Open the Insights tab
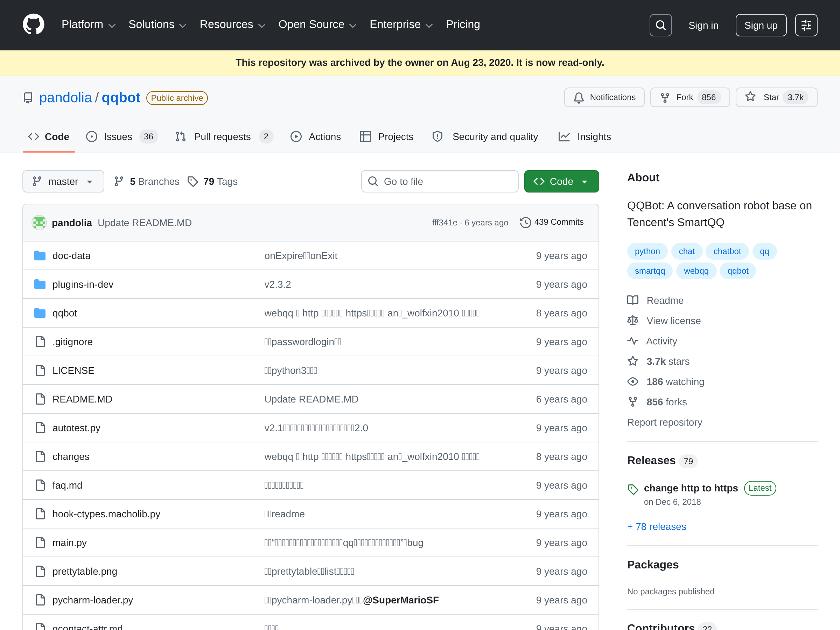The height and width of the screenshot is (630, 840). pos(594,137)
